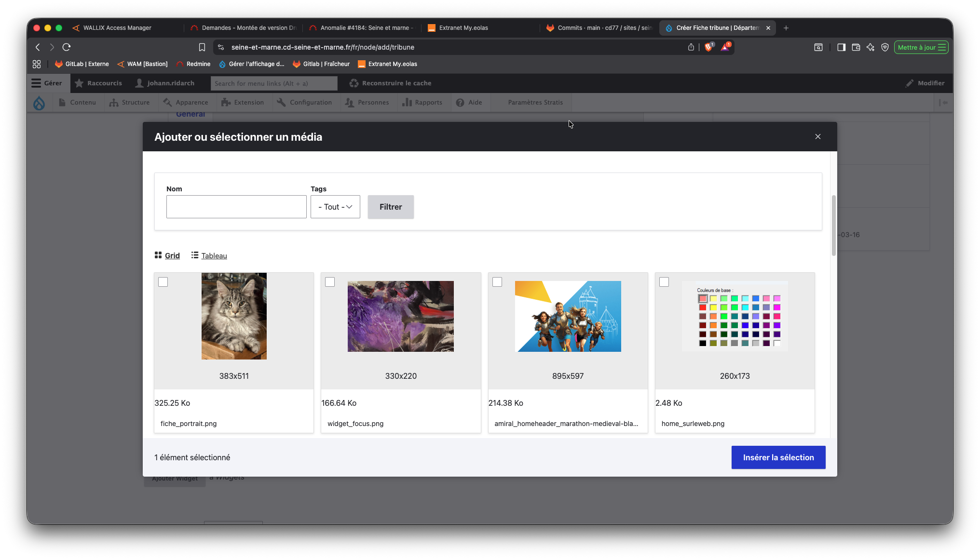Click the media dialog vertical scrollbar
Screen dimensions: 980x560
[833, 226]
